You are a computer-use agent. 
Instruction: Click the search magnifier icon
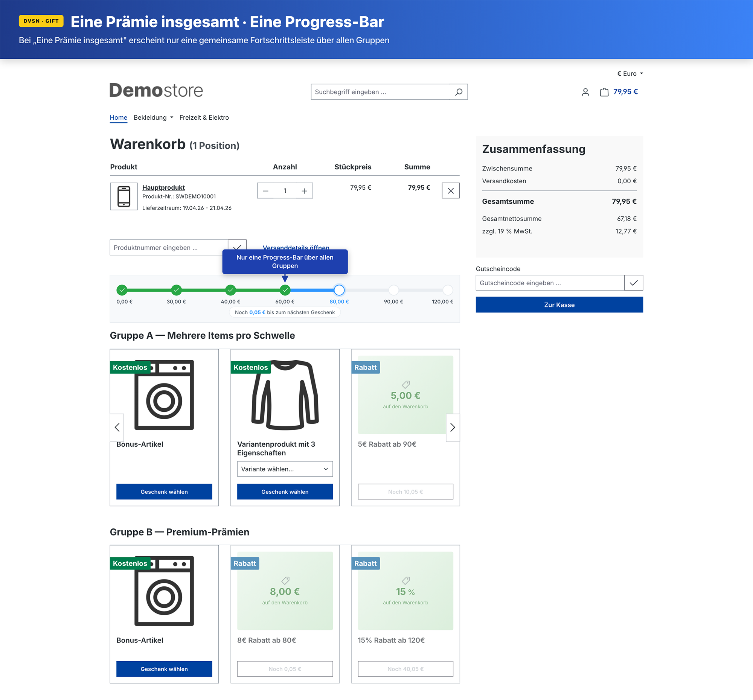point(458,92)
